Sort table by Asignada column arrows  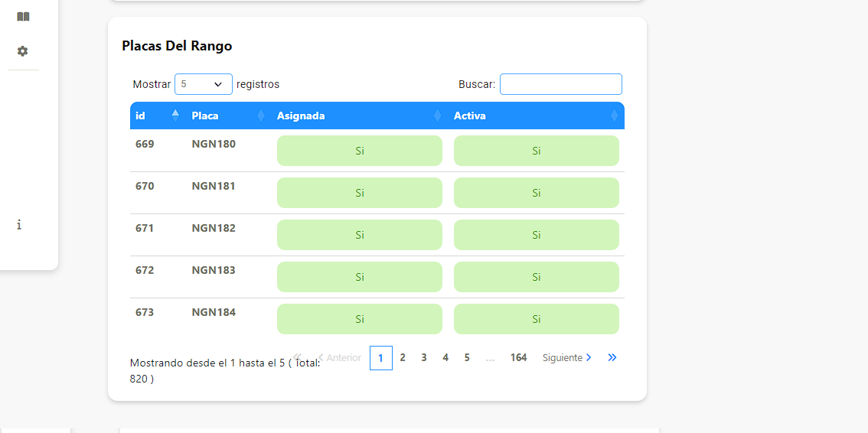click(x=437, y=116)
